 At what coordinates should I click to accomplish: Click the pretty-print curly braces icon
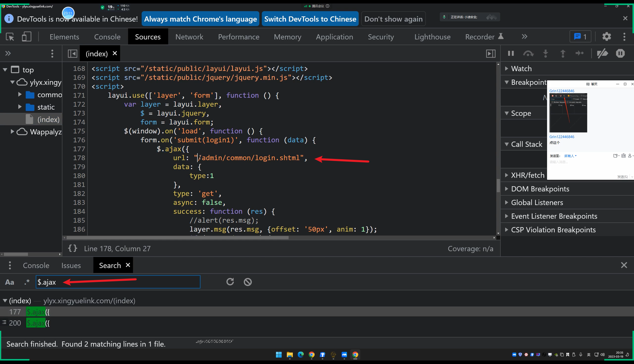pyautogui.click(x=73, y=248)
